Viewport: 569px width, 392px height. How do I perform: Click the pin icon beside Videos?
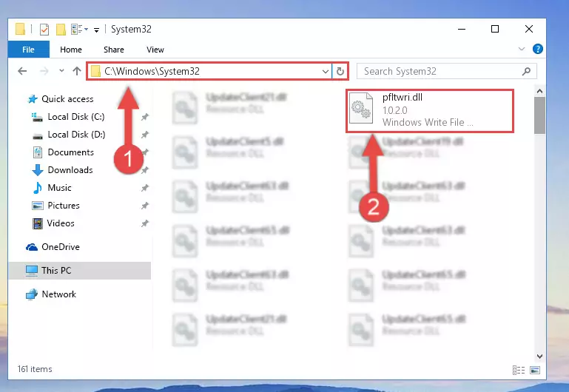click(145, 223)
